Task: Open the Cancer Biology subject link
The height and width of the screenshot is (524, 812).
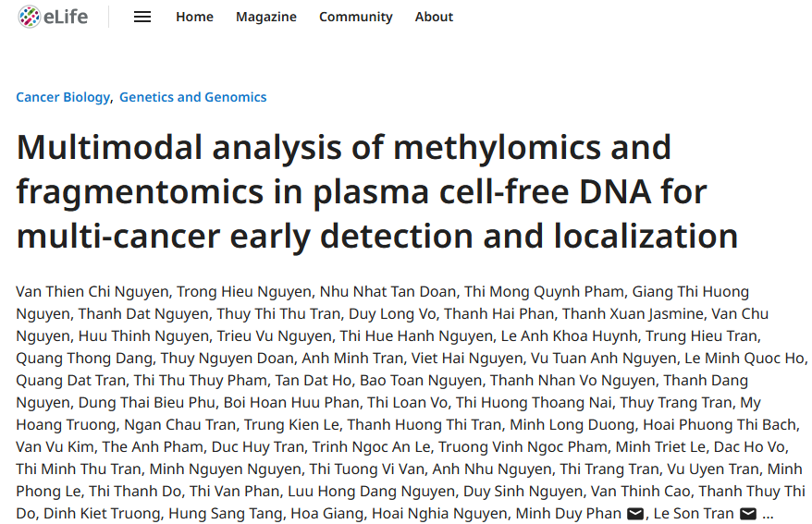Action: click(x=63, y=97)
